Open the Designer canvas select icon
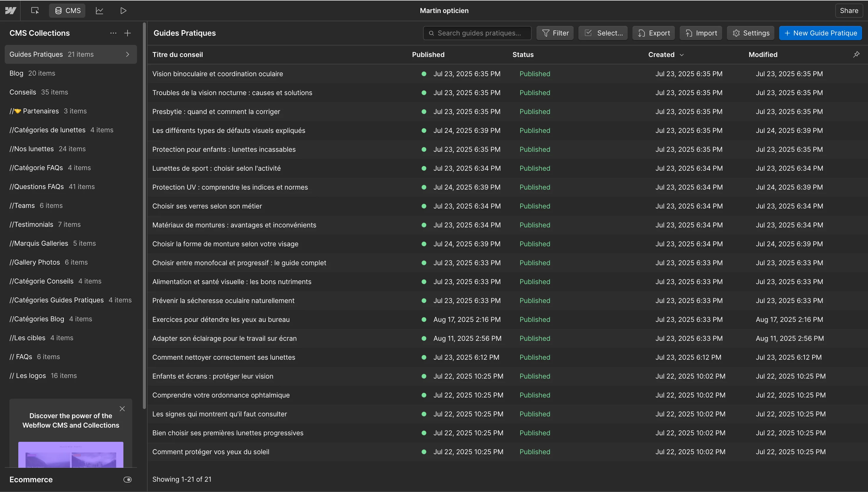This screenshot has height=492, width=868. pyautogui.click(x=35, y=10)
